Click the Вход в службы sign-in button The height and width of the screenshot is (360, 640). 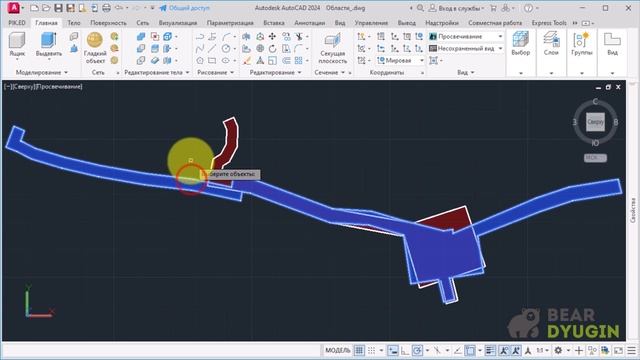457,8
